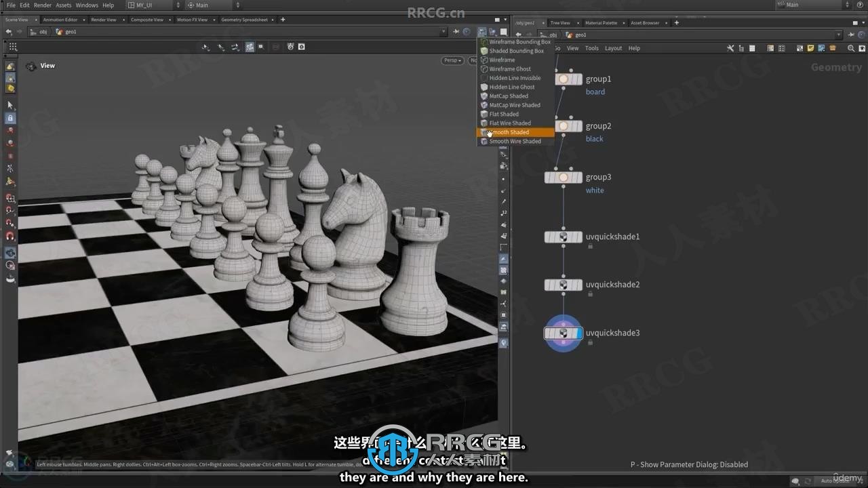Open the File menu
Image resolution: width=868 pixels, height=488 pixels.
tap(11, 5)
